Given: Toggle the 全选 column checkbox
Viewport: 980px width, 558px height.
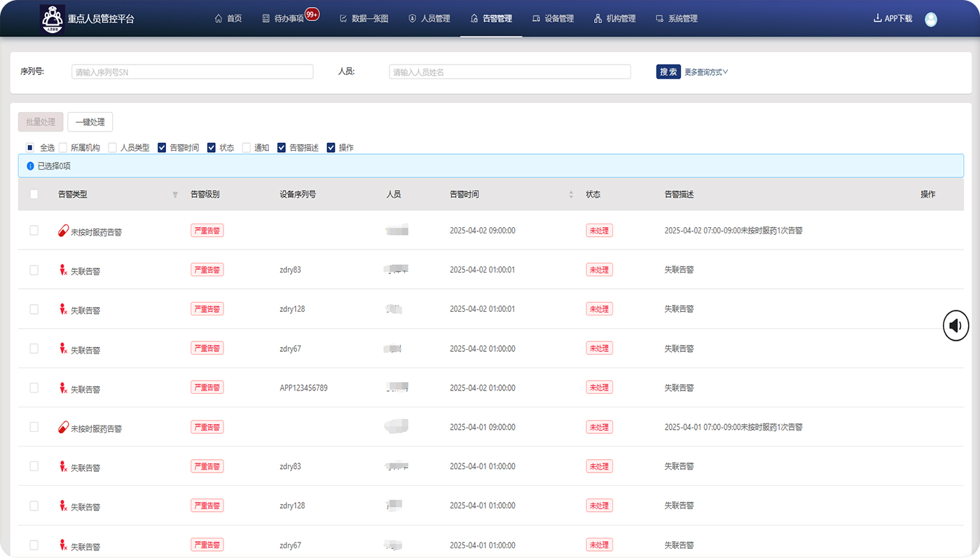Looking at the screenshot, I should pos(30,148).
